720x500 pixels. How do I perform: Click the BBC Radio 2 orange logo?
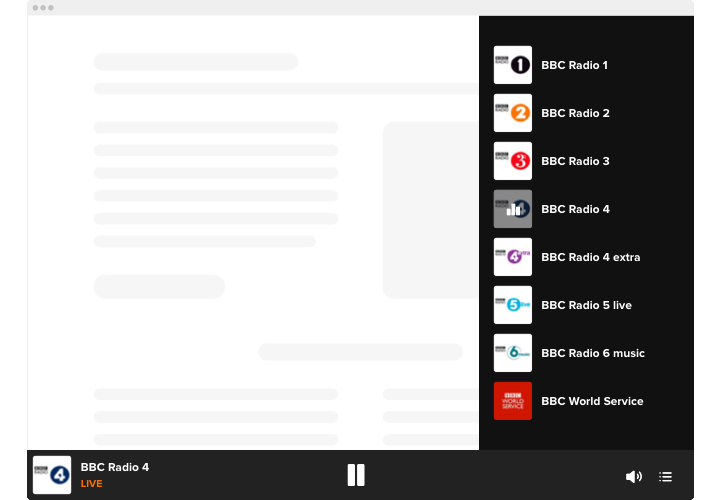[x=512, y=113]
